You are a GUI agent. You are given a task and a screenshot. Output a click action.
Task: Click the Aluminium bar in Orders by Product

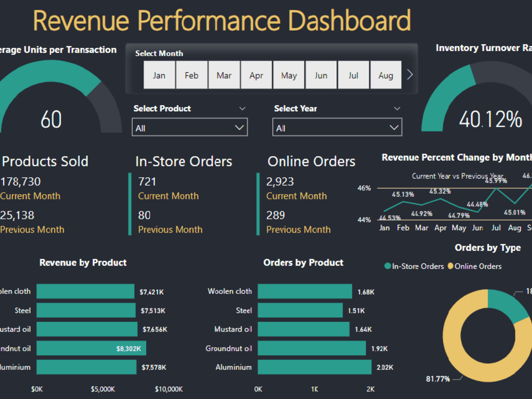click(x=314, y=367)
